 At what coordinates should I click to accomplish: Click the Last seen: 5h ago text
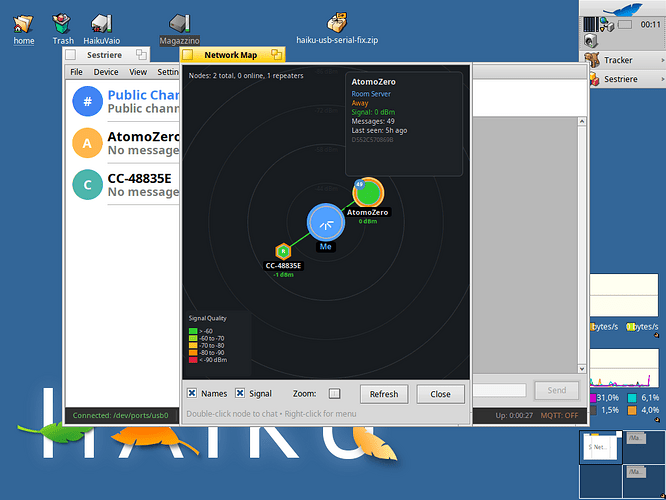[x=379, y=130]
